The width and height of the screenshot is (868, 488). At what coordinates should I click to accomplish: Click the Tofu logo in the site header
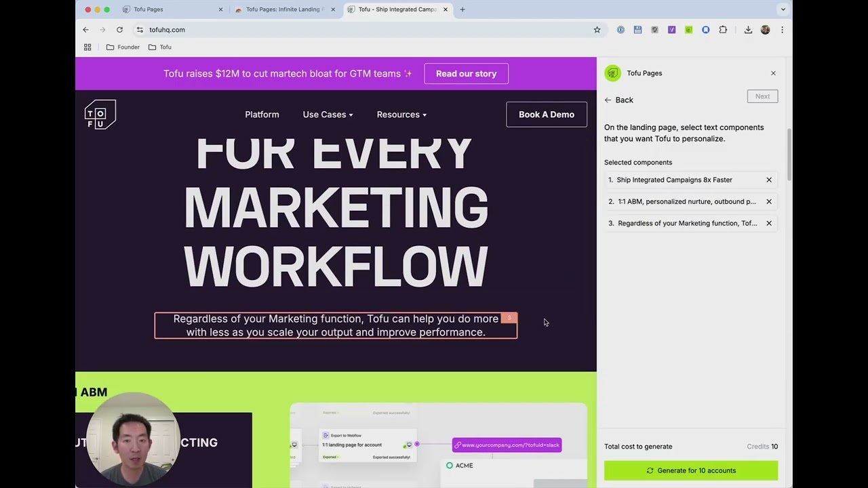(x=100, y=115)
